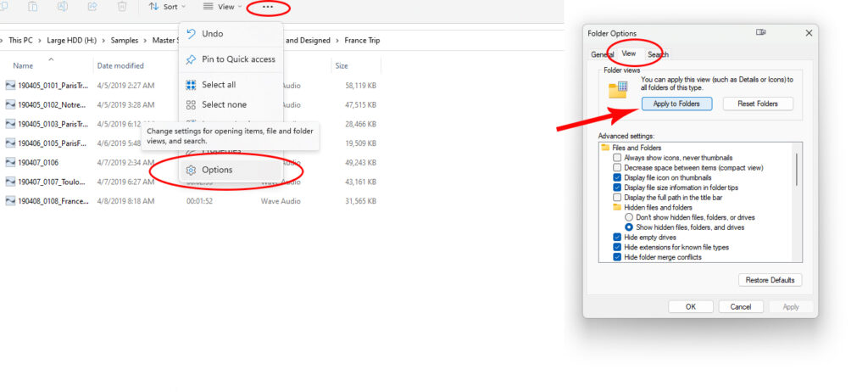Click the Delete trash icon in toolbar
The image size is (868, 392).
coord(122,7)
